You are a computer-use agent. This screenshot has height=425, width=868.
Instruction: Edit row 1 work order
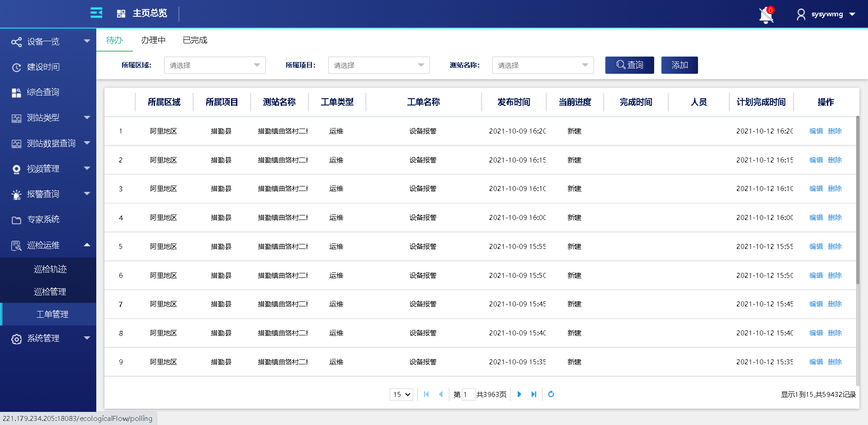tap(816, 131)
